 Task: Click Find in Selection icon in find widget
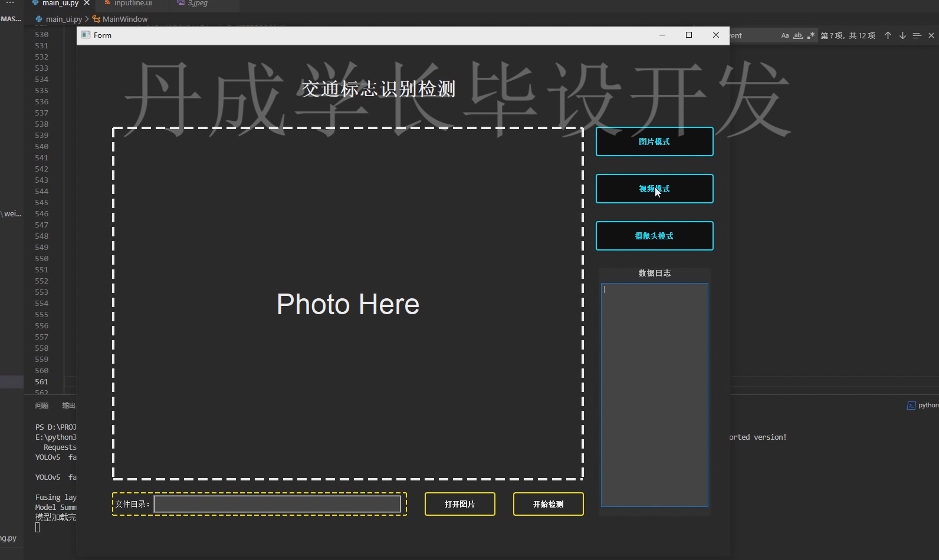click(917, 35)
